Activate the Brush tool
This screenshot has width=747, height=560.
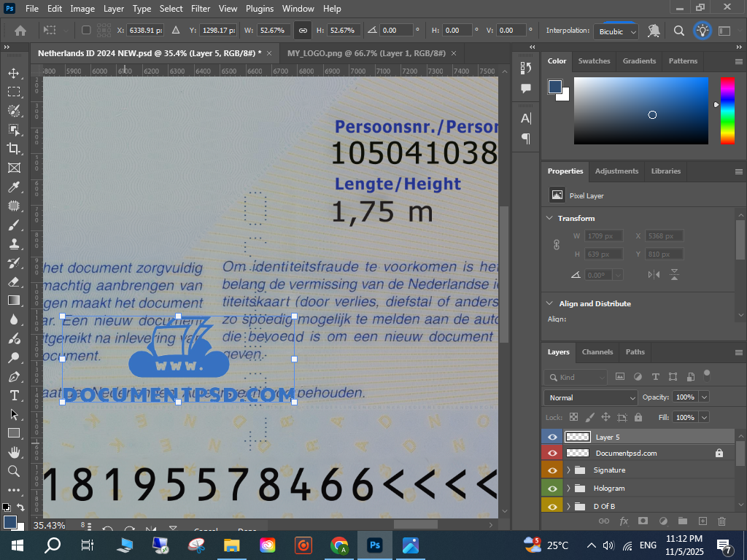14,225
